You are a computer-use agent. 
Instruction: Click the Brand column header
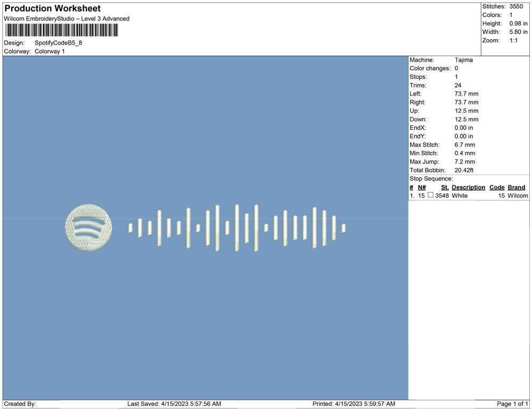[x=516, y=187]
